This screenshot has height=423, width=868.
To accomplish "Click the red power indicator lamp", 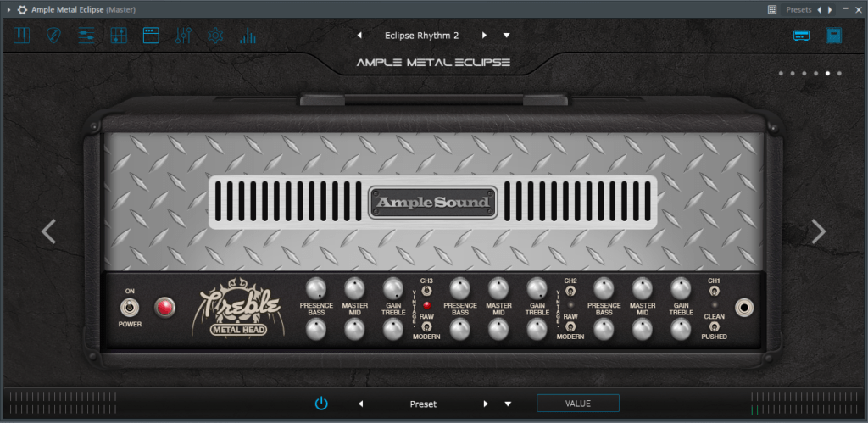I will pos(164,307).
